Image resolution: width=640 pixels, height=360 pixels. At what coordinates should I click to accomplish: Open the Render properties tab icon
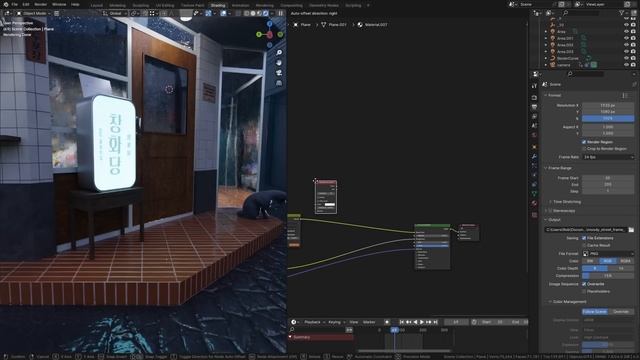(x=534, y=97)
